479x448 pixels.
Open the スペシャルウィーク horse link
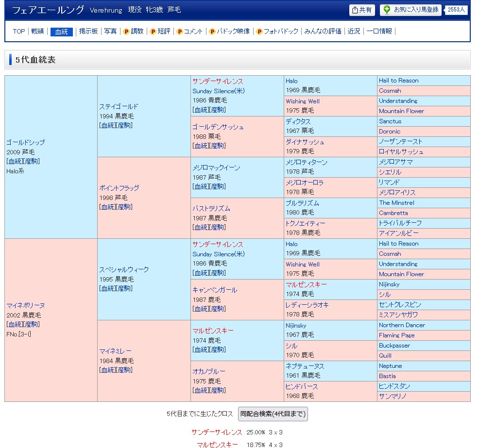click(124, 269)
